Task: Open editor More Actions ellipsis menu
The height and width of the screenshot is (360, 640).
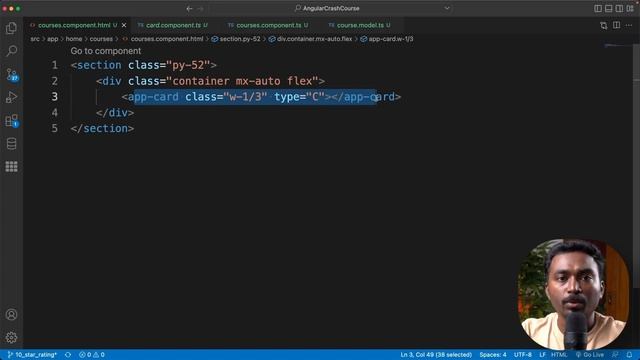Action: click(629, 25)
